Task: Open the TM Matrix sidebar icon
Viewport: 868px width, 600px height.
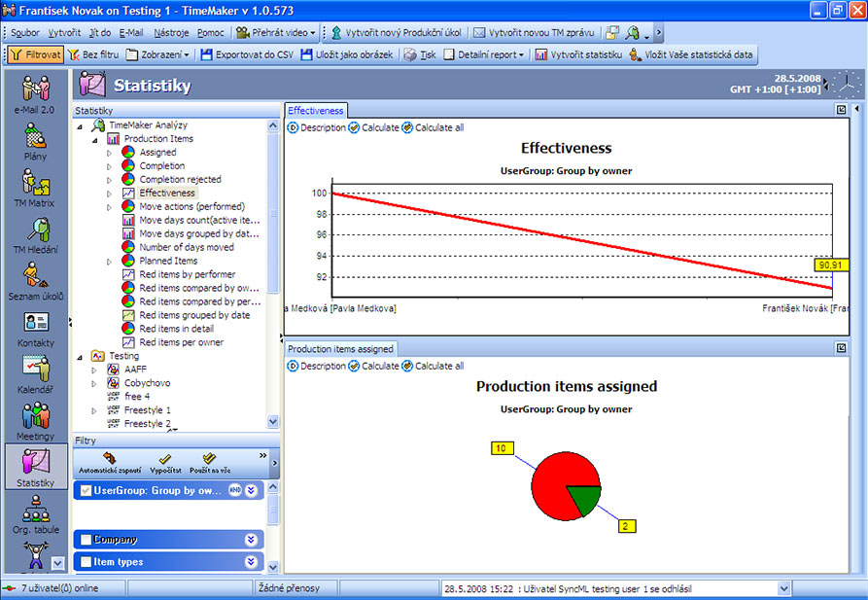Action: pos(35,185)
